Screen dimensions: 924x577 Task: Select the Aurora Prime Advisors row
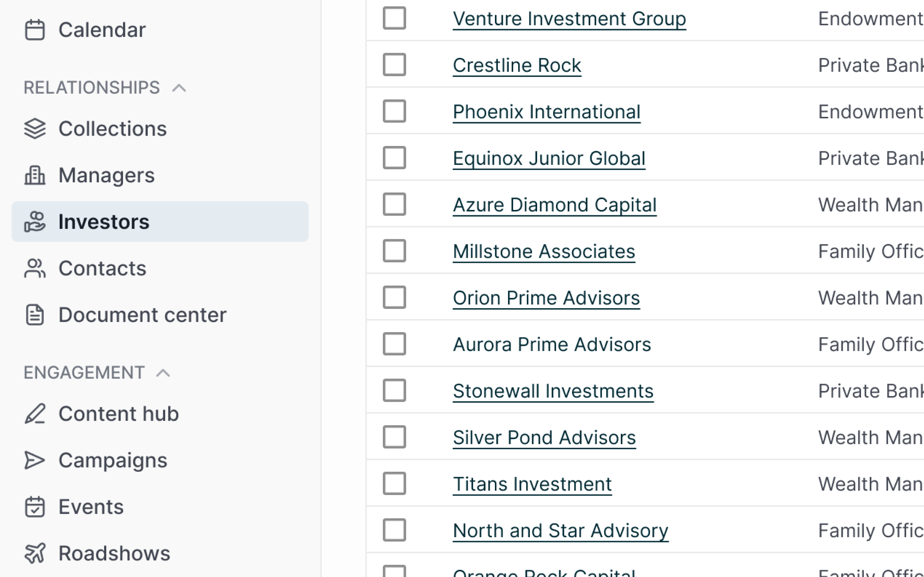(x=394, y=344)
